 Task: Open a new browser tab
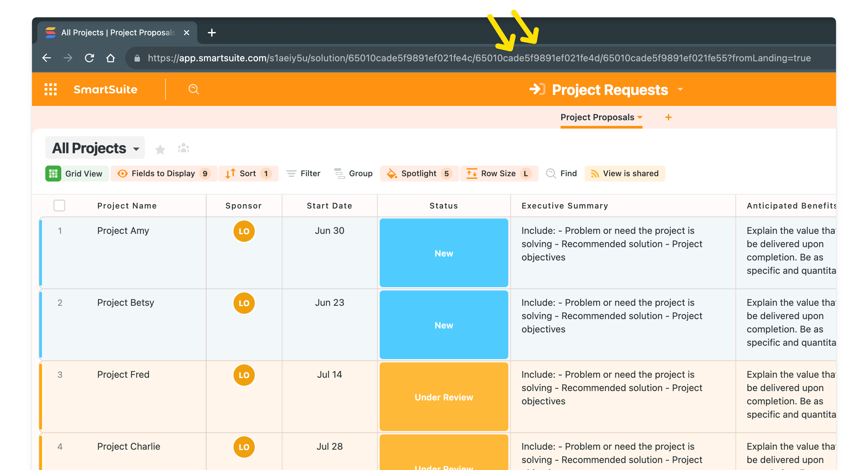click(x=212, y=33)
